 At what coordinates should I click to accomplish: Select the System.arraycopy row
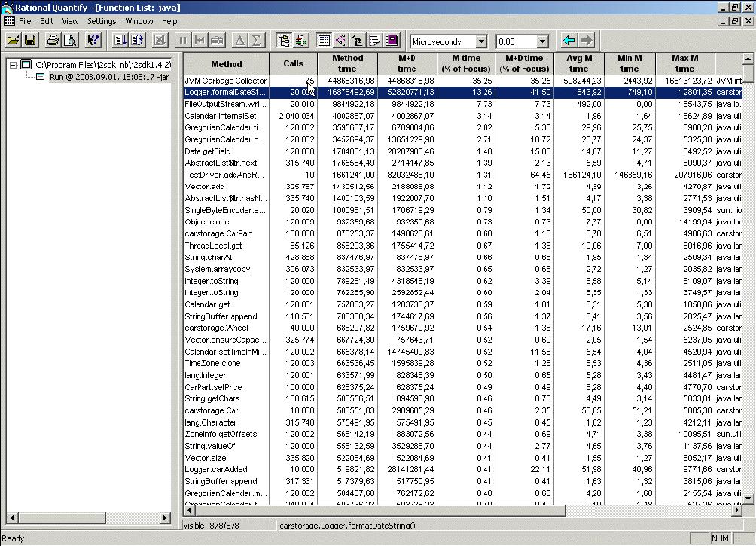(x=463, y=269)
